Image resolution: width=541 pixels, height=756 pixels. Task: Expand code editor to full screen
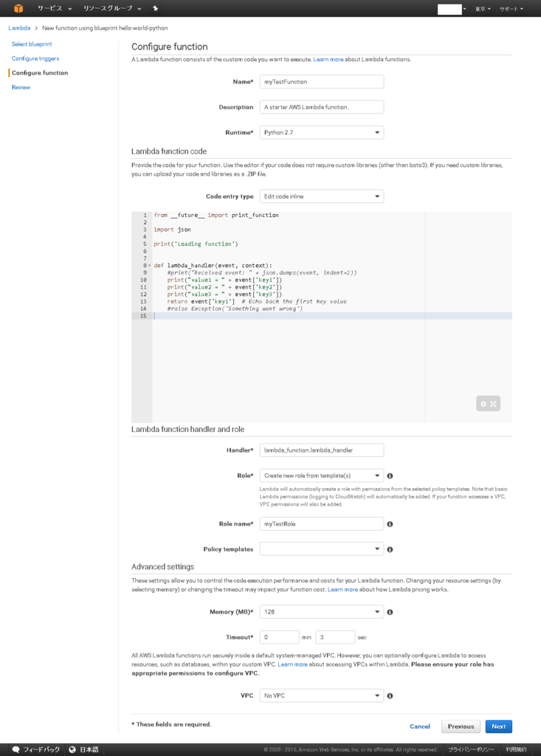tap(493, 404)
